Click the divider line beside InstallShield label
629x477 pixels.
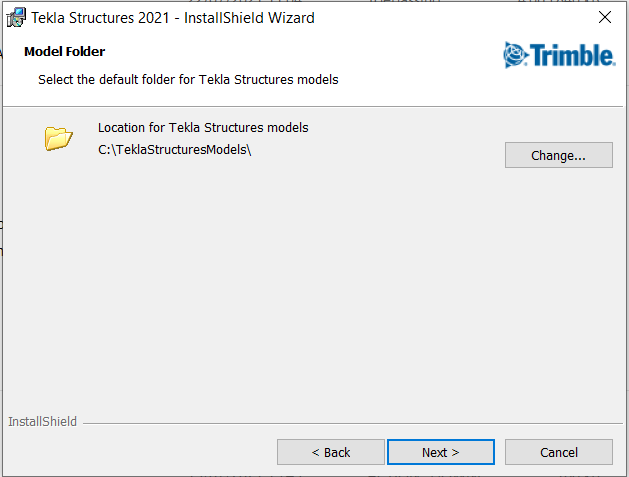click(x=353, y=423)
